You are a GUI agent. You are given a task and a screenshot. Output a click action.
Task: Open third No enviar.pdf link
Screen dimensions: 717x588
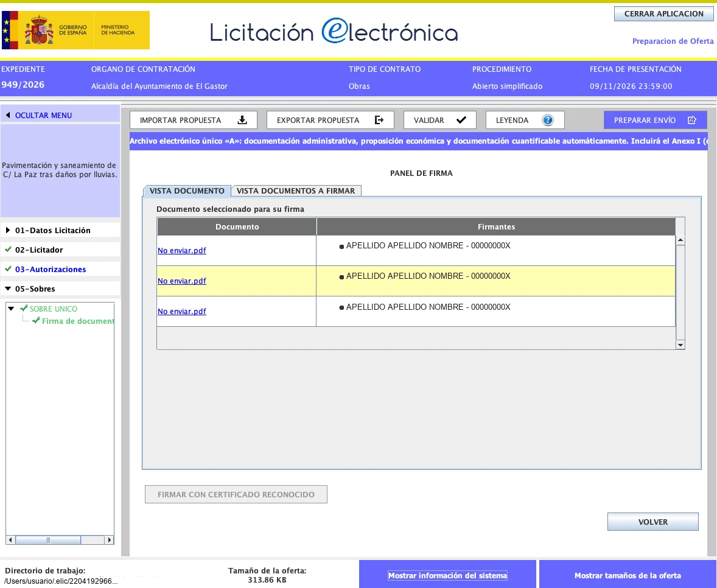coord(181,311)
